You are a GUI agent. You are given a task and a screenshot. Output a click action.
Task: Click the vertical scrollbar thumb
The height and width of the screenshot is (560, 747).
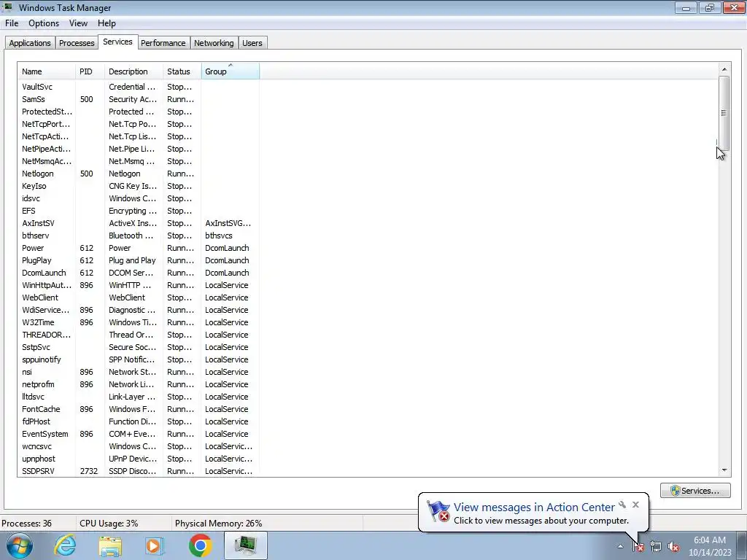tap(724, 113)
